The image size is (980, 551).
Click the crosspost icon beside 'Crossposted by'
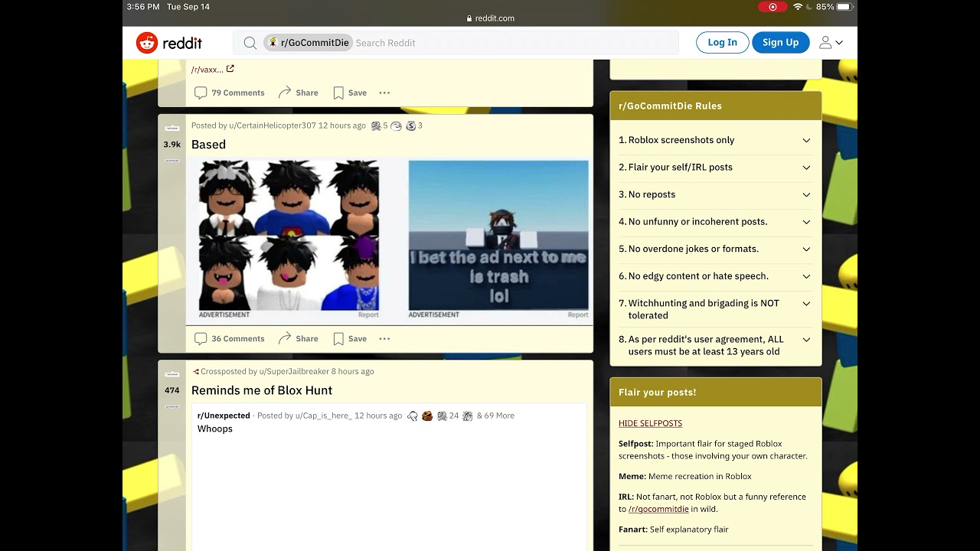coord(196,371)
